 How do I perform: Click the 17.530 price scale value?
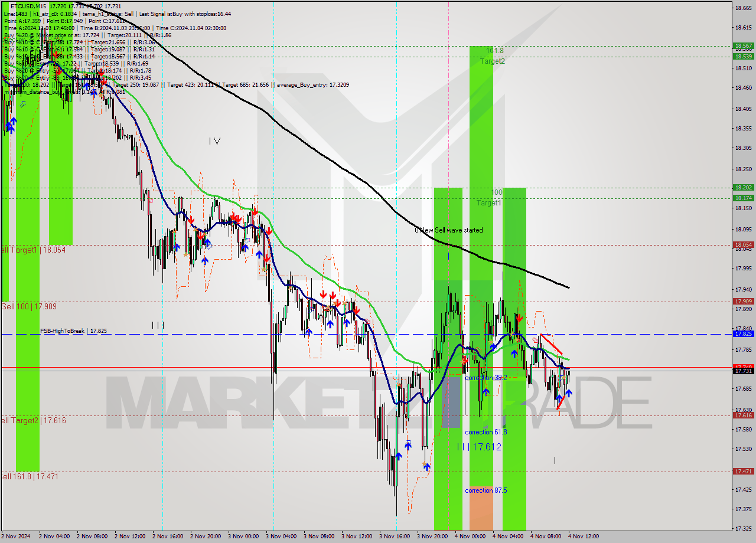pos(743,449)
